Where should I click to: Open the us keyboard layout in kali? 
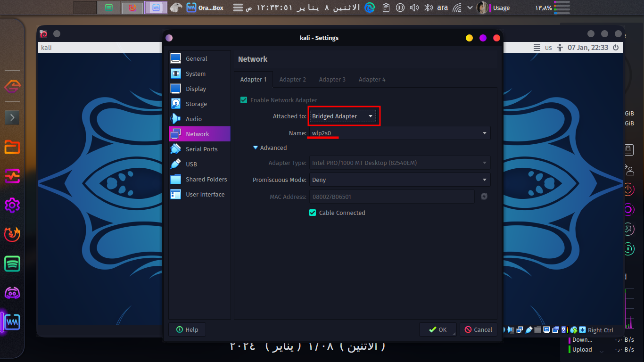tap(548, 48)
